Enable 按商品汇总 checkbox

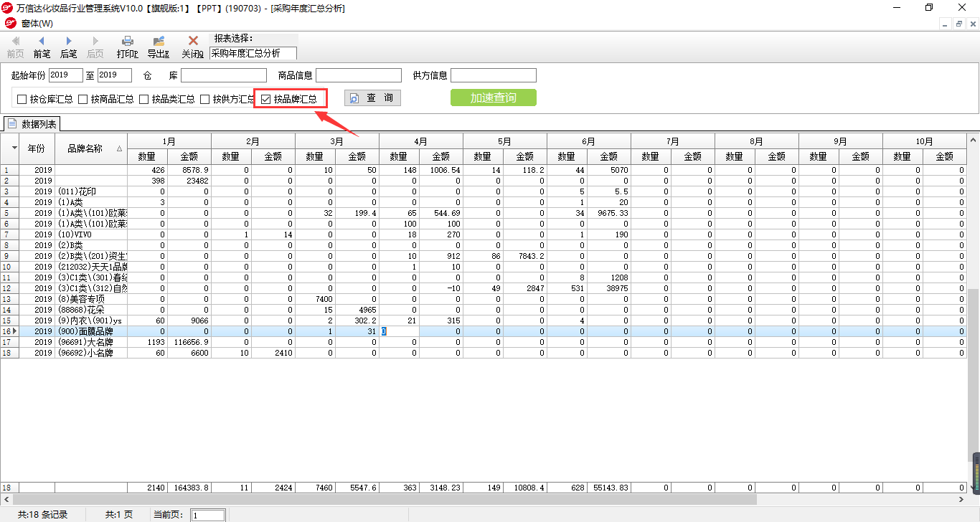pos(83,99)
